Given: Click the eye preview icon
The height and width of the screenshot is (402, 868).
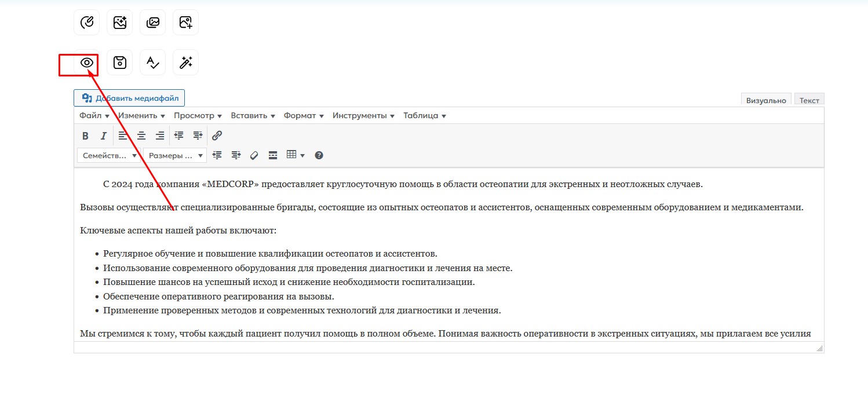Looking at the screenshot, I should click(x=87, y=63).
